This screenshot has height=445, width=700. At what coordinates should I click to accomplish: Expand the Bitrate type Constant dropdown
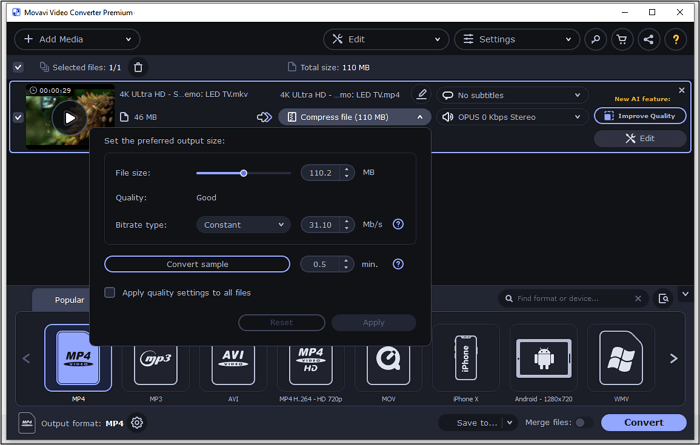point(245,225)
